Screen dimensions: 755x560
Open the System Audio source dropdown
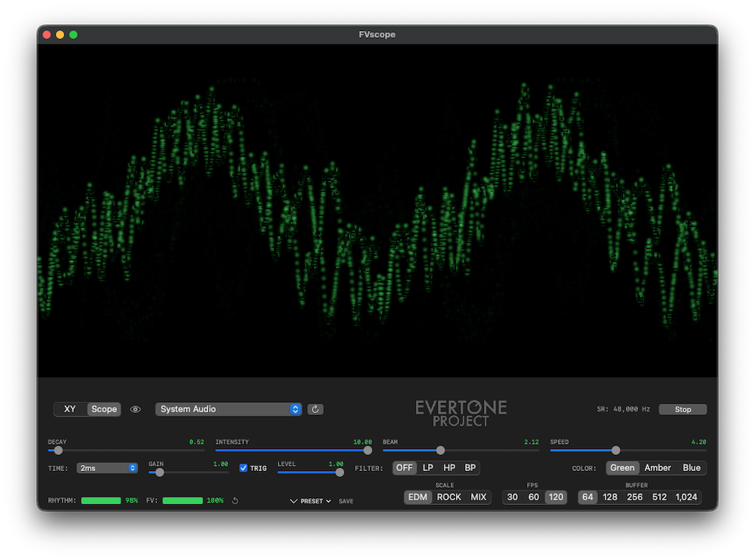228,409
